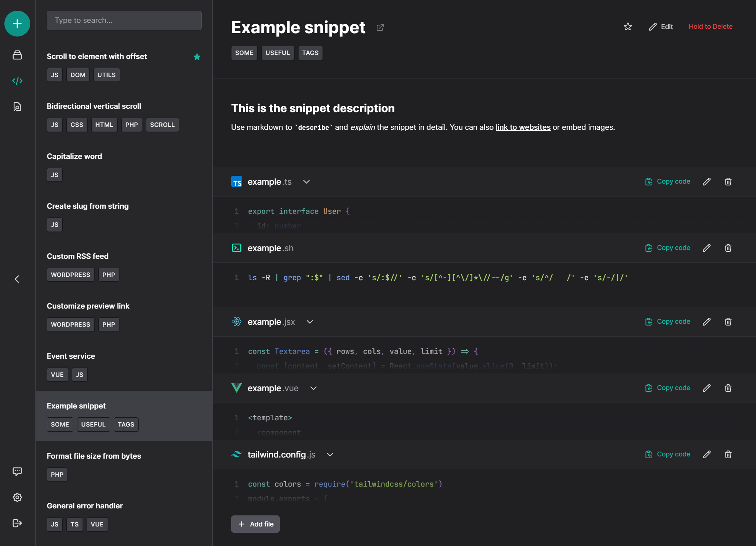Click the snippet search field
The image size is (756, 546).
point(124,20)
